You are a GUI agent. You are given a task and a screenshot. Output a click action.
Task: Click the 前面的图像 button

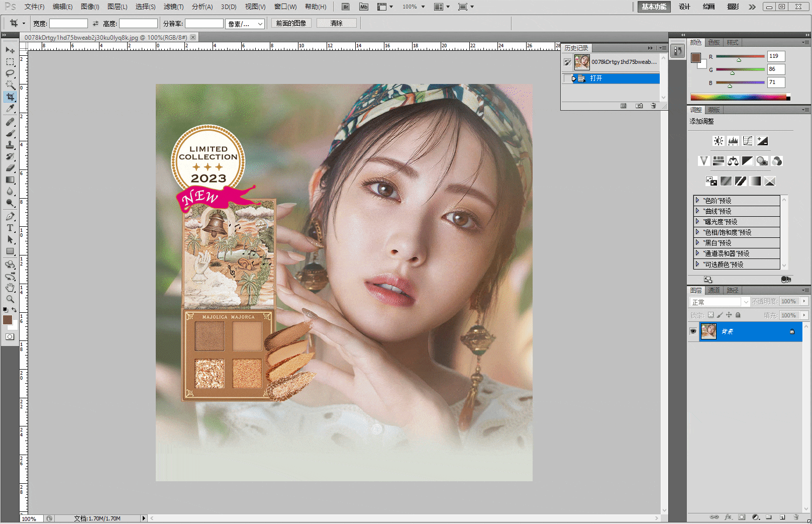tap(291, 23)
